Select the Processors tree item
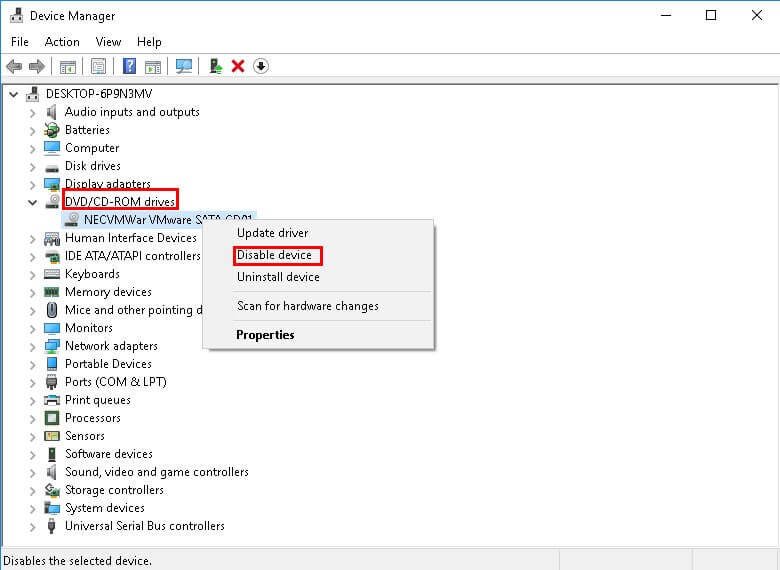 [92, 418]
